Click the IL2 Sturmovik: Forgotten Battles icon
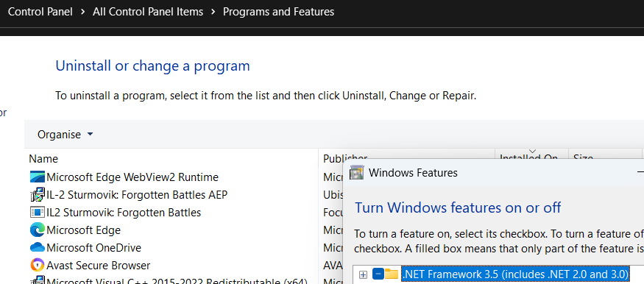The image size is (644, 284). (38, 212)
